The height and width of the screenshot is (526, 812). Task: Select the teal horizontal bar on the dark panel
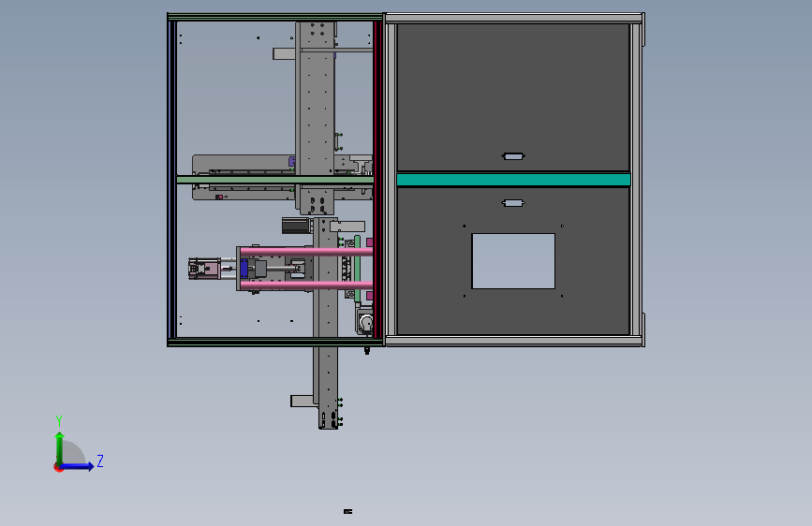tap(513, 180)
